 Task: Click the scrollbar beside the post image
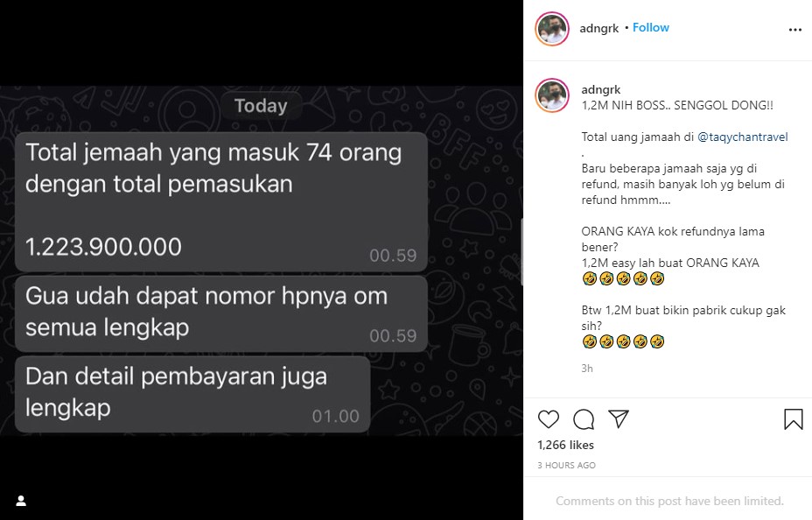521,252
